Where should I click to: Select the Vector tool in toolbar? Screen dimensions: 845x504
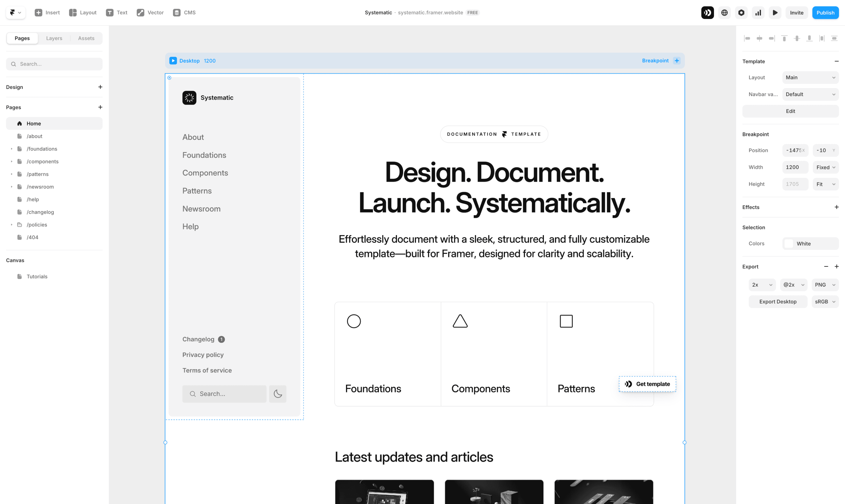(150, 13)
